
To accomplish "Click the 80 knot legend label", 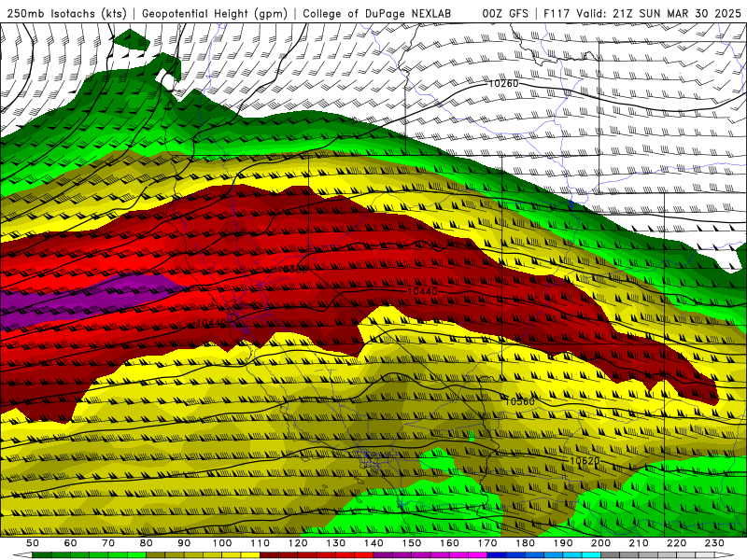I will 146,543.
